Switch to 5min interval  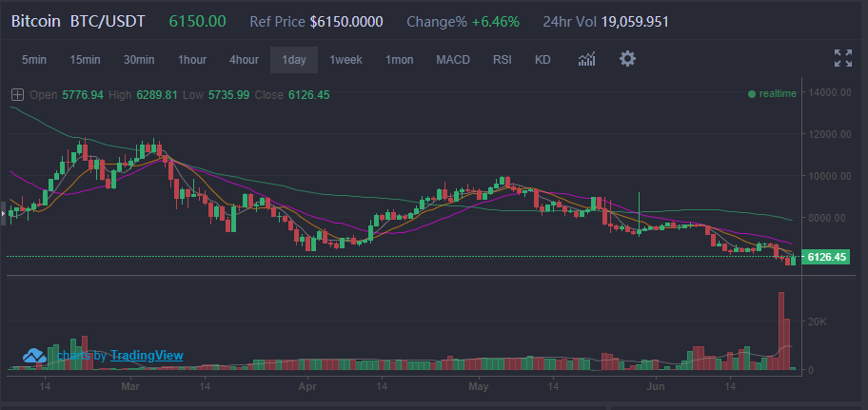[x=34, y=60]
